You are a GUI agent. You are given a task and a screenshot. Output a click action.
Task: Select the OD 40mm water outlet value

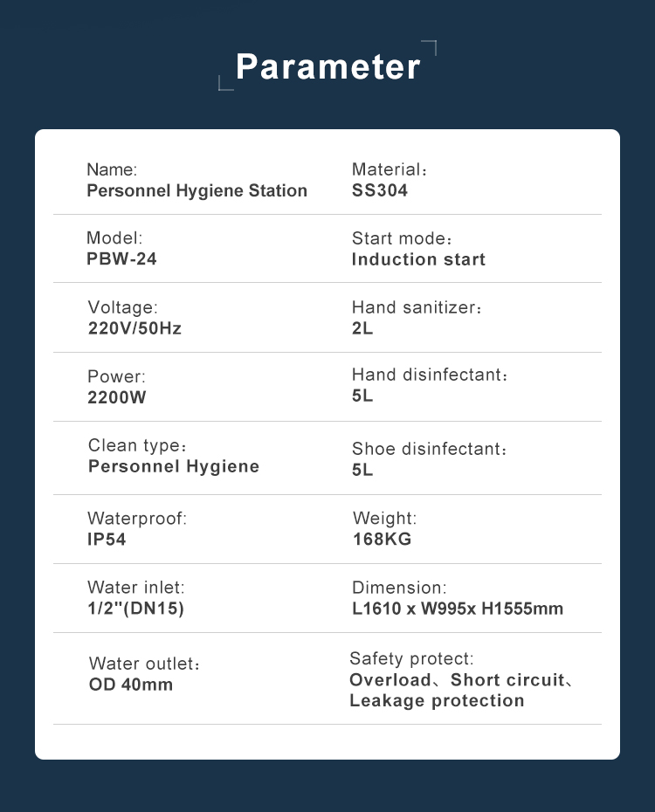coord(130,685)
